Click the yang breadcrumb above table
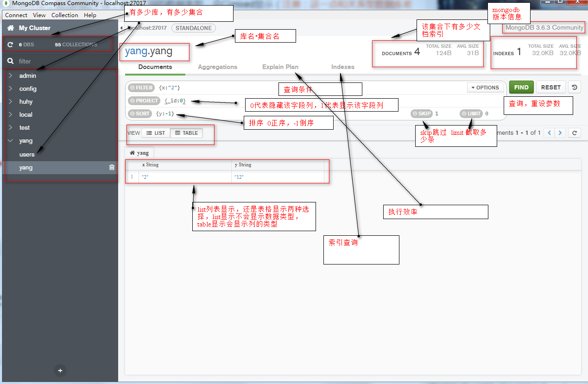Image resolution: width=588 pixels, height=384 pixels. click(x=139, y=153)
